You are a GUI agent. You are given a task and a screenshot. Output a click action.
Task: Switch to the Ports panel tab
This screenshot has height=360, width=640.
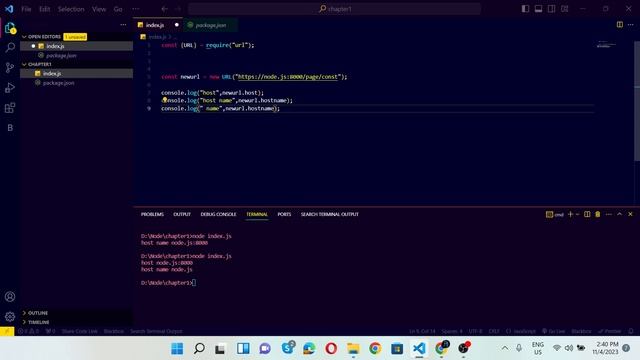click(x=284, y=214)
